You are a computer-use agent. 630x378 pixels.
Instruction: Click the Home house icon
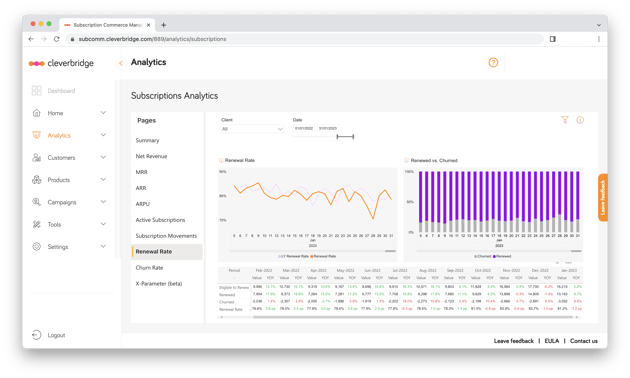pyautogui.click(x=37, y=113)
